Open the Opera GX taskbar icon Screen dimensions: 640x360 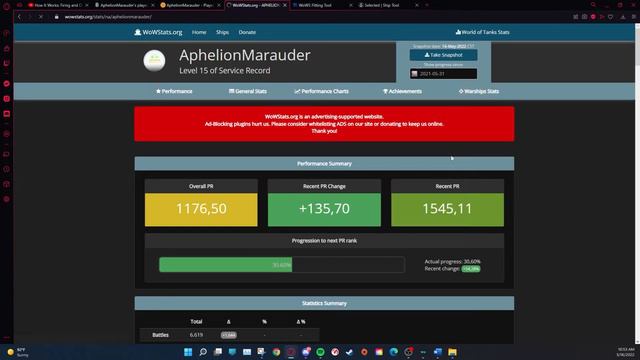click(291, 352)
